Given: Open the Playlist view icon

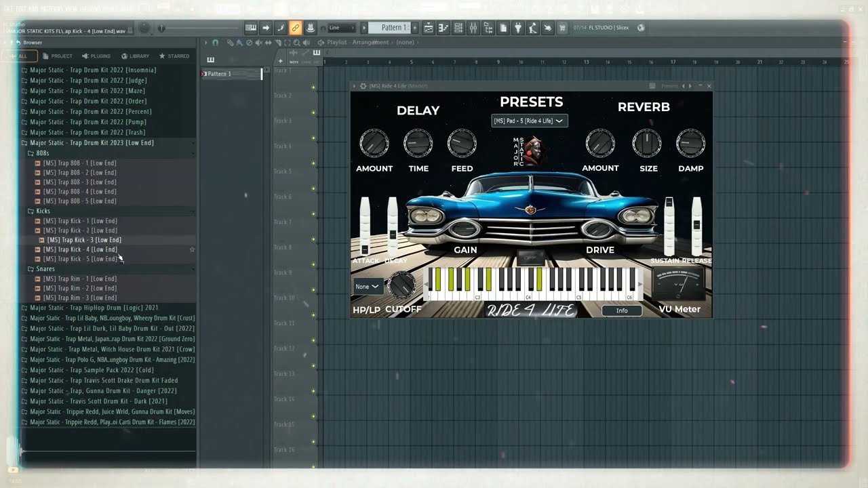Looking at the screenshot, I should coord(429,28).
